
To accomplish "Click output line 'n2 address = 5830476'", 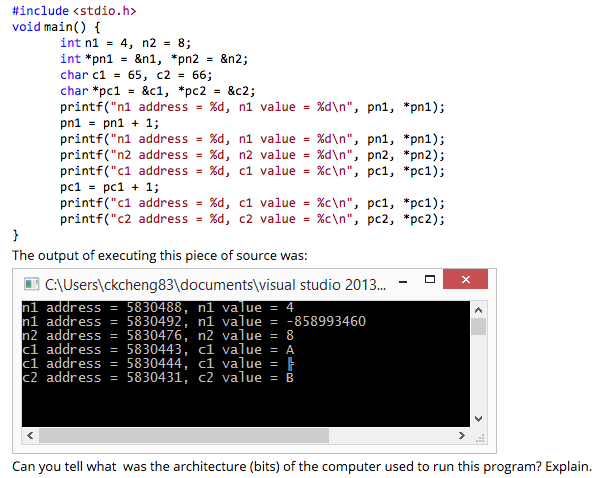I will (102, 336).
